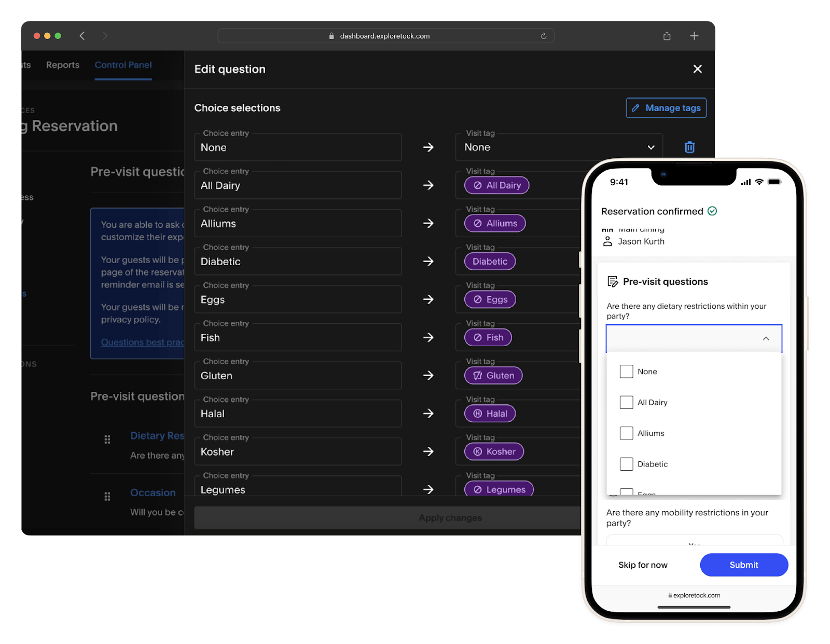830x644 pixels.
Task: Click inside the Fish choice entry field
Action: [x=298, y=337]
